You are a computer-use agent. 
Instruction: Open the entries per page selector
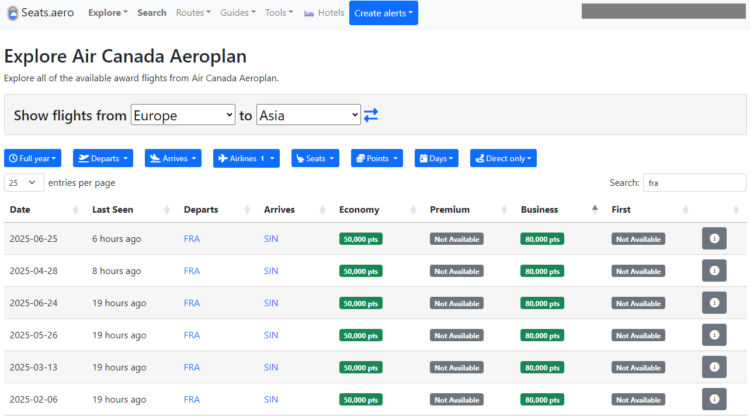click(x=24, y=183)
